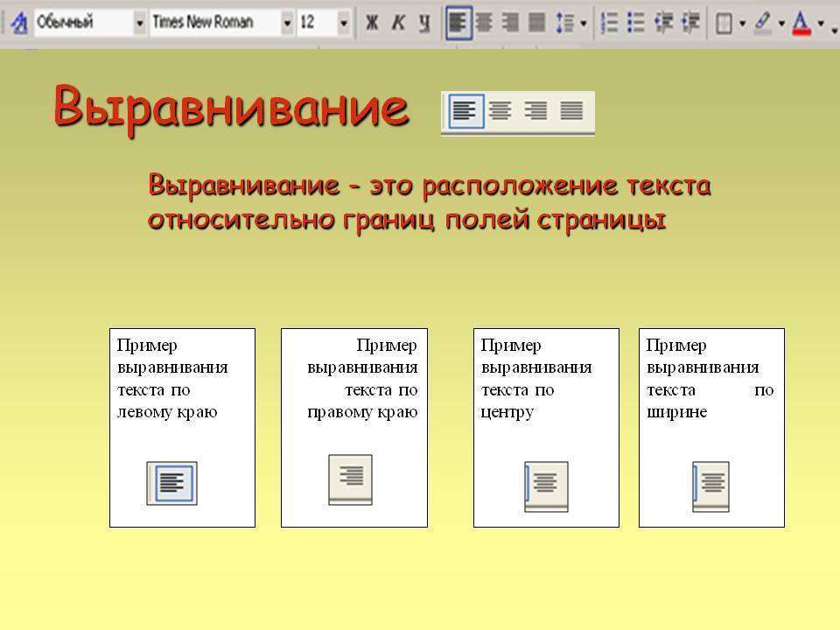
Task: Open the Times New Roman font dropdown arrow
Action: point(288,23)
